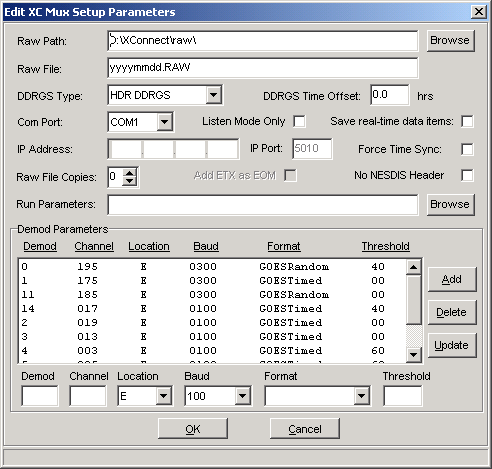
Task: Open the Com Port dropdown
Action: pos(164,122)
